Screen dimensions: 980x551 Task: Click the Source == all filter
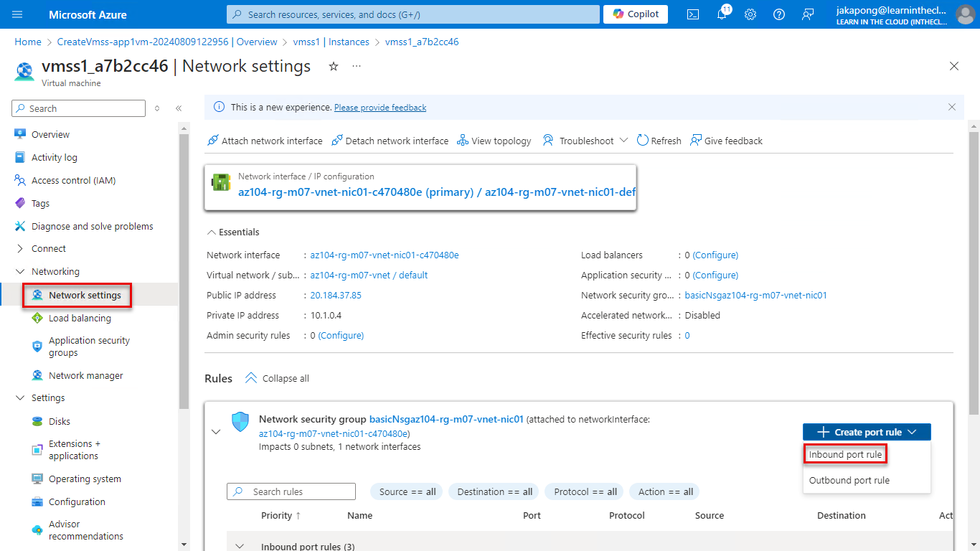[407, 491]
